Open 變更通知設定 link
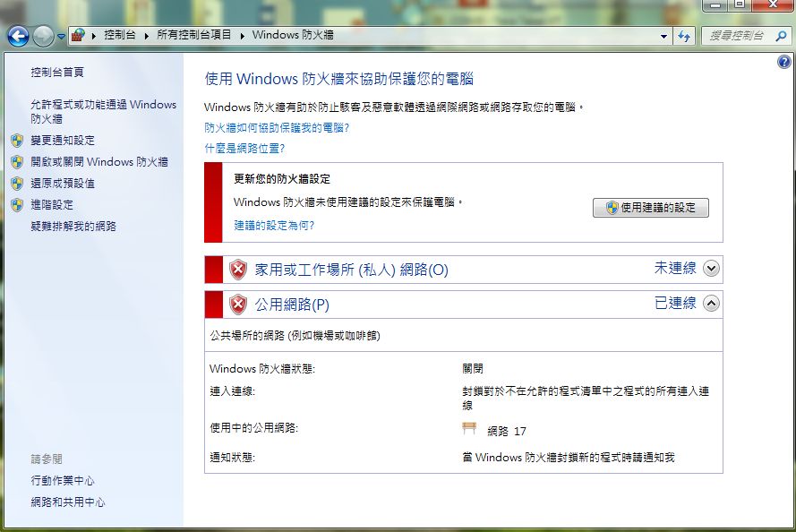The height and width of the screenshot is (532, 796). click(63, 140)
